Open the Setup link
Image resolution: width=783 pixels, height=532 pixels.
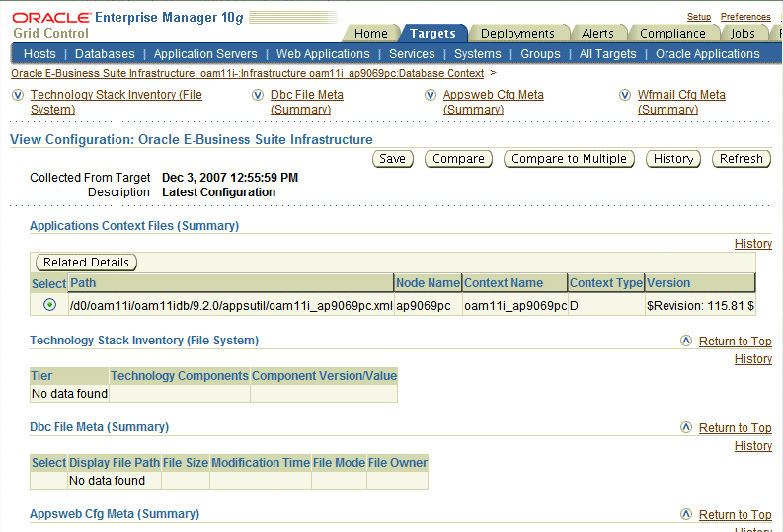pos(699,17)
